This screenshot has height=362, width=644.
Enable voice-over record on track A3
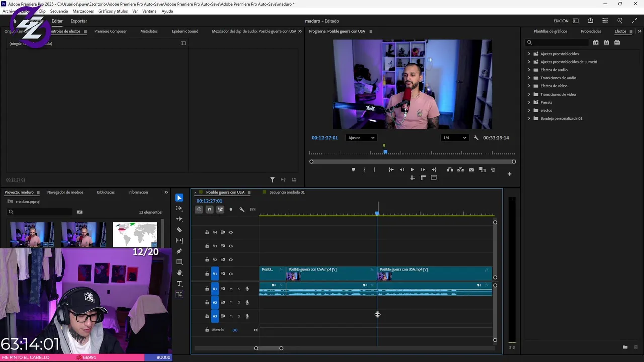click(247, 316)
